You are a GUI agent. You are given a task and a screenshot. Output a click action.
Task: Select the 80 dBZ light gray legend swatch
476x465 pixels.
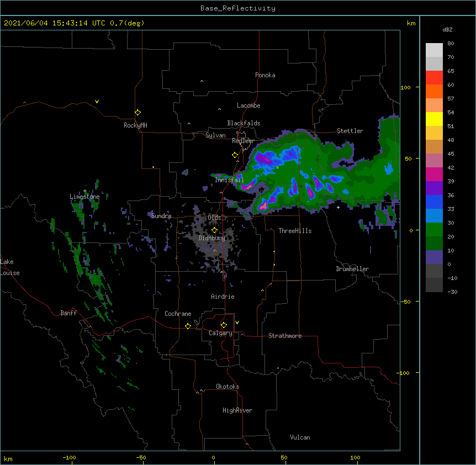(434, 50)
